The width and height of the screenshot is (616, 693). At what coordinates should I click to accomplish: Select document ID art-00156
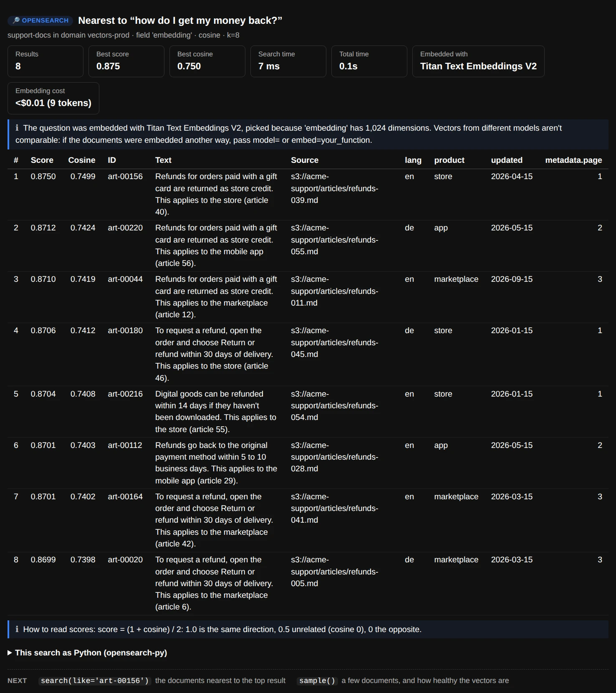click(125, 177)
